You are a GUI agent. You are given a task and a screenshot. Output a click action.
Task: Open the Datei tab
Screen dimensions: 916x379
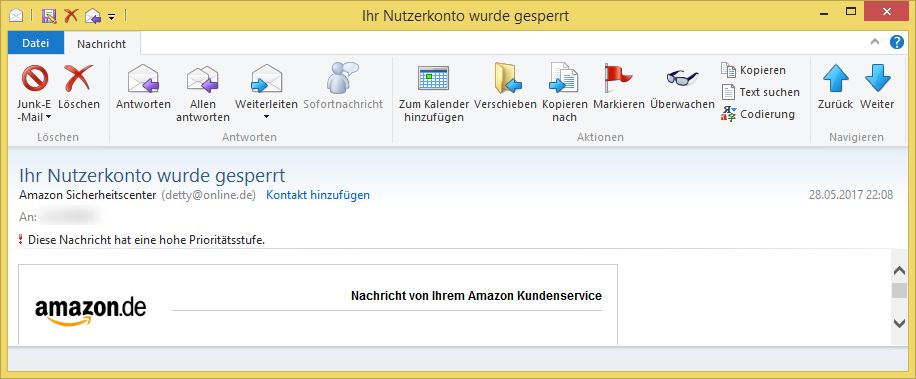(36, 43)
